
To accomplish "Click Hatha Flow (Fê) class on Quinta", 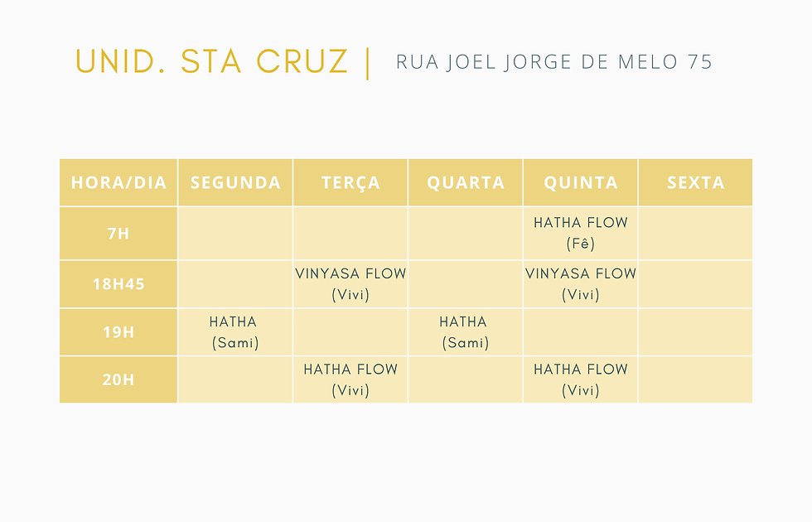I will (x=581, y=233).
